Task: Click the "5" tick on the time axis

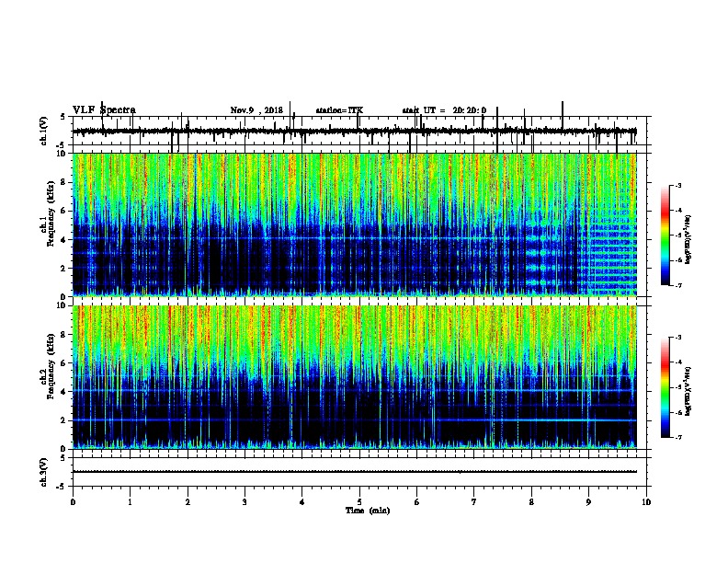Action: pos(359,502)
